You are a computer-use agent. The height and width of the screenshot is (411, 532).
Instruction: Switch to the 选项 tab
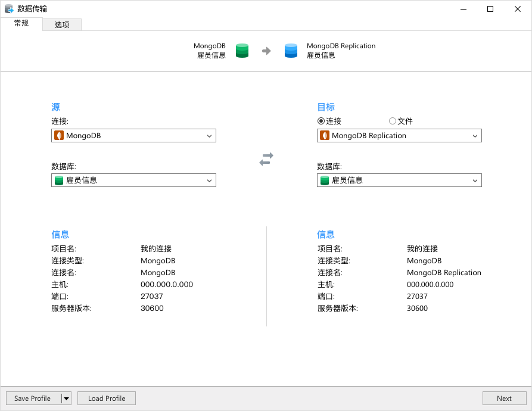pos(62,25)
